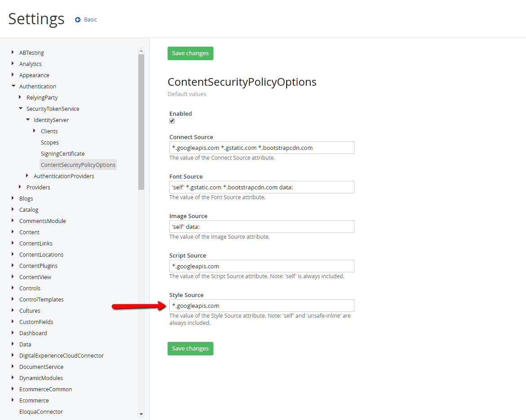Viewport: 526px width, 420px height.
Task: Click the tree scrollbar down arrow
Action: 141,414
